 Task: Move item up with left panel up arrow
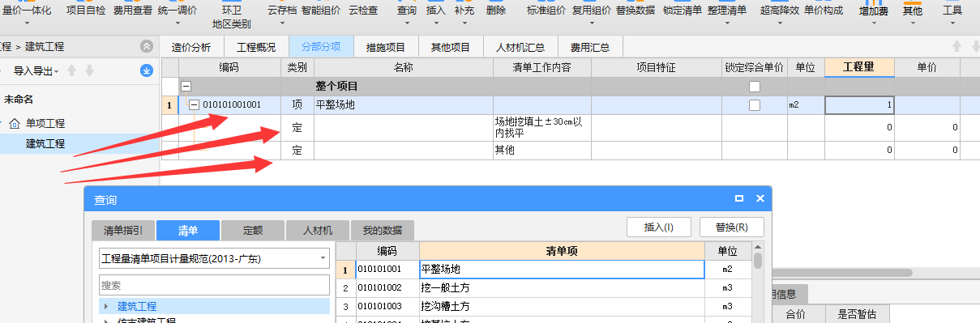pos(71,71)
